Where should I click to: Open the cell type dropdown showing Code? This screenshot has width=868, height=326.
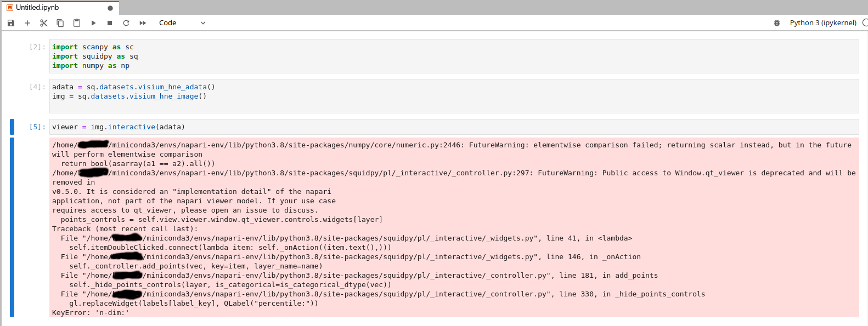click(x=181, y=22)
